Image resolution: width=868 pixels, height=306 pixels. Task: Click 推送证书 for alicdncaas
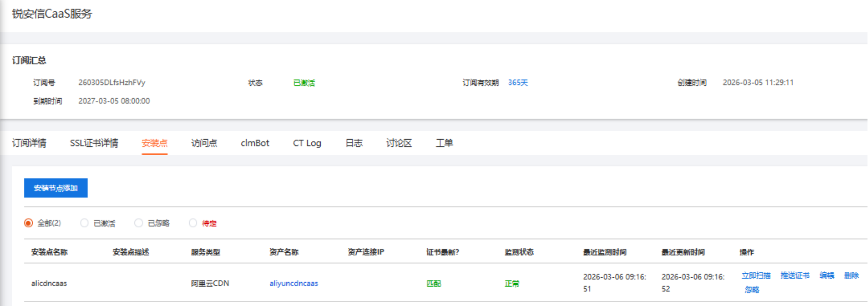tap(795, 276)
